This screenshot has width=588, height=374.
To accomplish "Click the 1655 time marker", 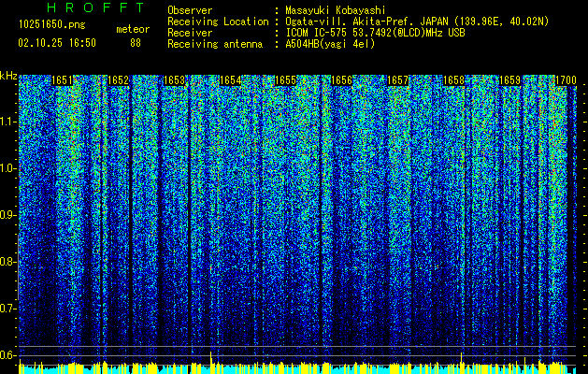I will (286, 80).
